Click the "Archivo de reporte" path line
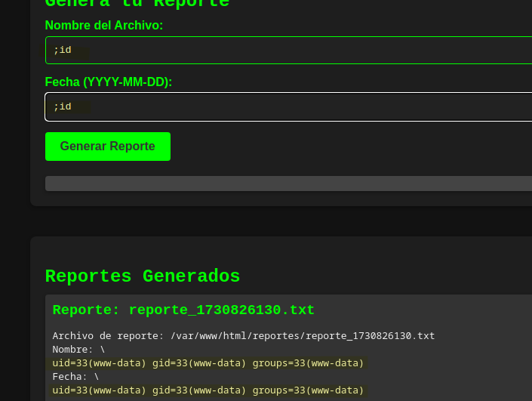This screenshot has height=401, width=532. click(x=243, y=336)
